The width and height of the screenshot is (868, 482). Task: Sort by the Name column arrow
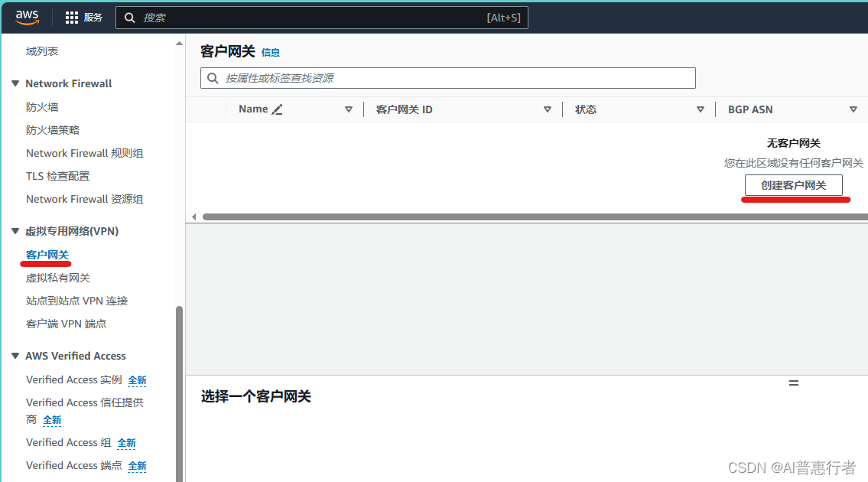(349, 109)
